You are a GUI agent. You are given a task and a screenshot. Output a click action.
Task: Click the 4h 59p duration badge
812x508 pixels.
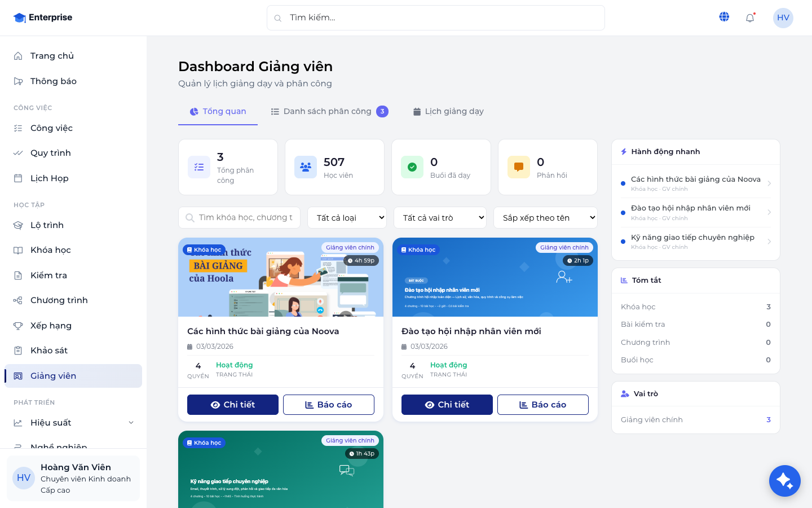tap(361, 261)
